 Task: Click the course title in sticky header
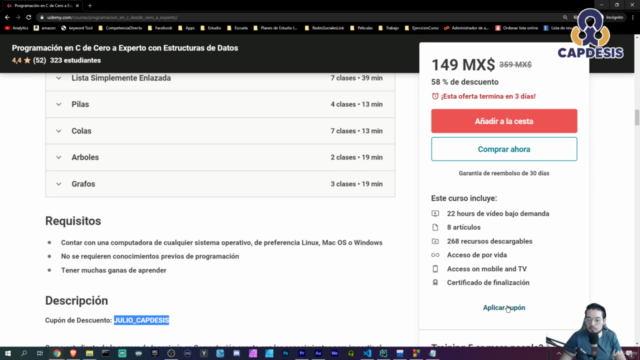tap(125, 48)
